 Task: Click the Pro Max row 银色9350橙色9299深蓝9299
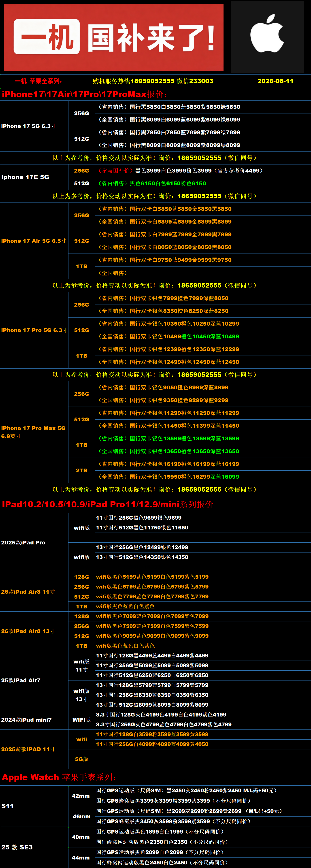pyautogui.click(x=203, y=400)
